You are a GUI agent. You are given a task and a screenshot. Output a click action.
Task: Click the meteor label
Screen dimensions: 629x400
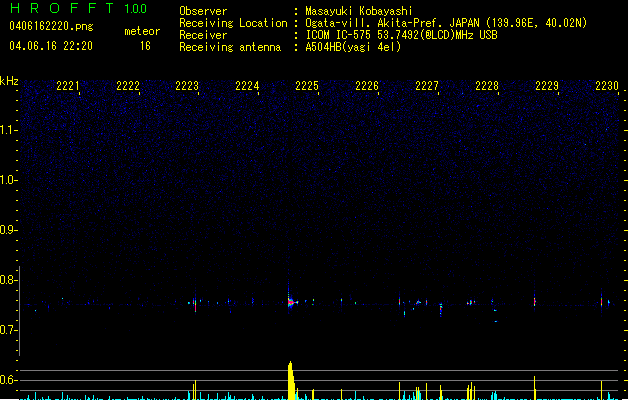coord(142,31)
